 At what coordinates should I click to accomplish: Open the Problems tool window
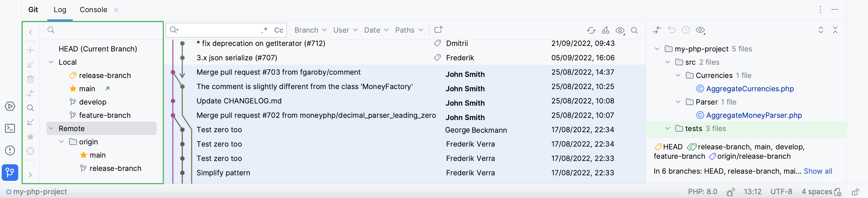[x=10, y=150]
